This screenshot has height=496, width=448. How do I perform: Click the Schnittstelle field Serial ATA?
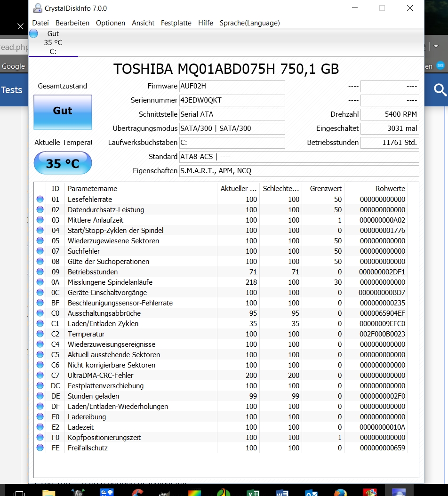pos(232,114)
